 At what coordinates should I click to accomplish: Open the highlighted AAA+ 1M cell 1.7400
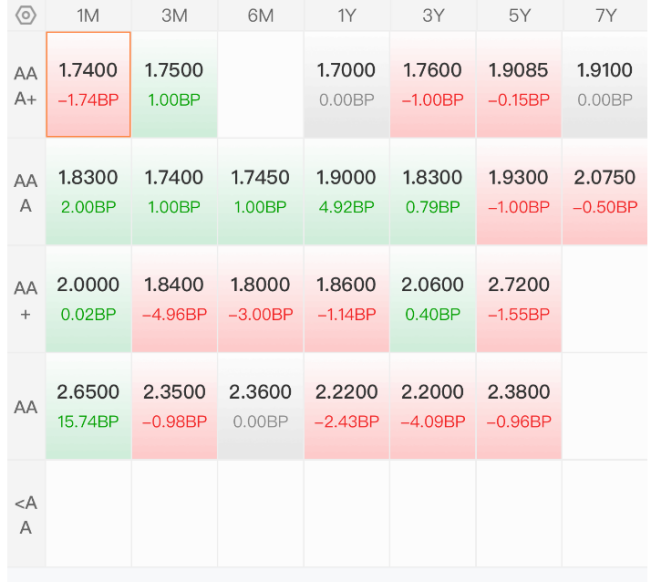[x=88, y=84]
